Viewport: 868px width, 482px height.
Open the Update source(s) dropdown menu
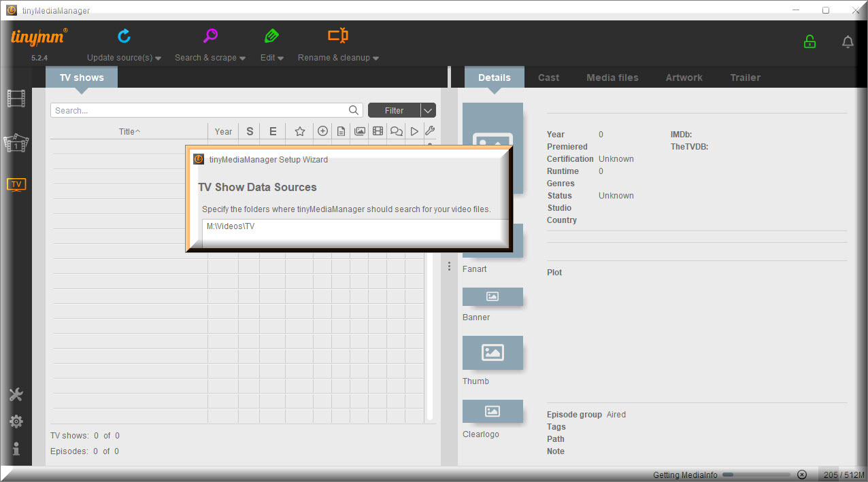click(x=124, y=58)
